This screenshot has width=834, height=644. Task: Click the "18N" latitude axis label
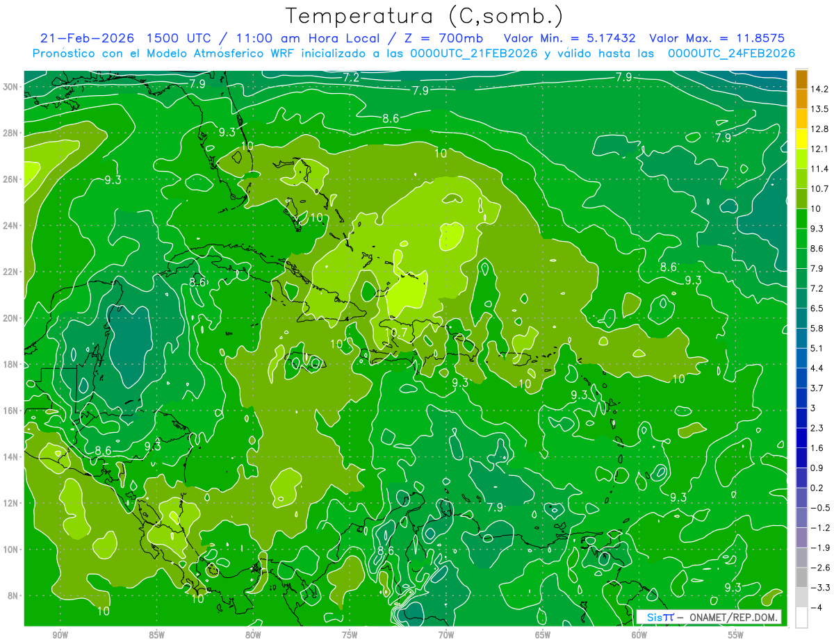(x=11, y=365)
